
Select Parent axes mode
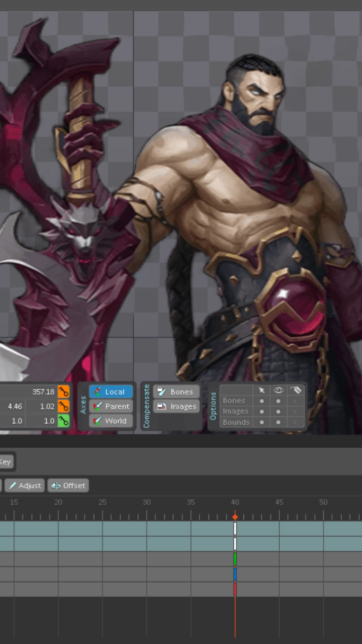pos(111,406)
